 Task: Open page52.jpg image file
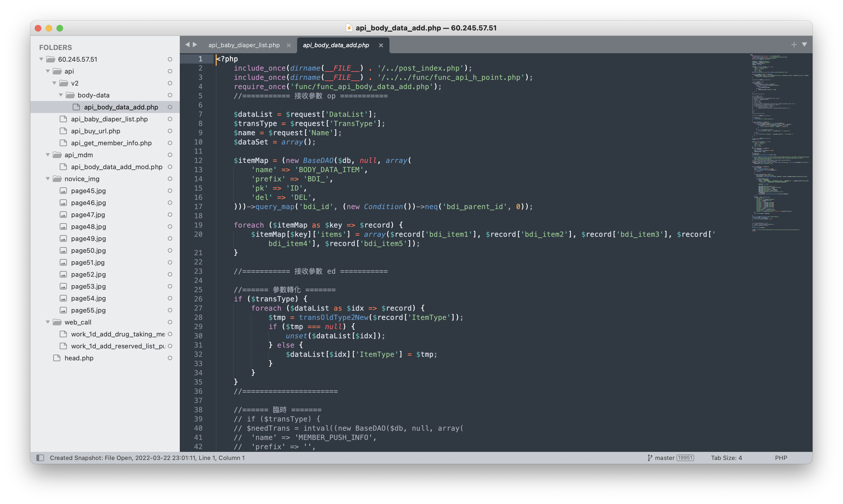(x=88, y=275)
